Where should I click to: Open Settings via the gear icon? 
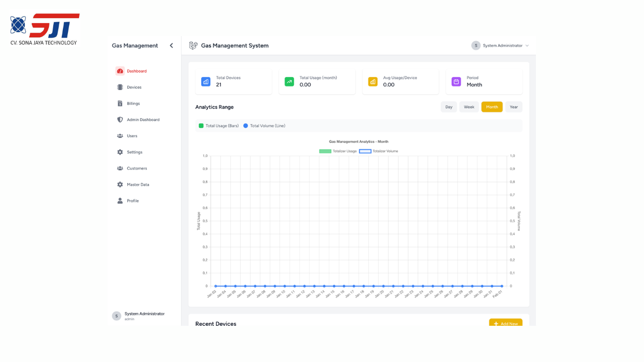(x=120, y=152)
